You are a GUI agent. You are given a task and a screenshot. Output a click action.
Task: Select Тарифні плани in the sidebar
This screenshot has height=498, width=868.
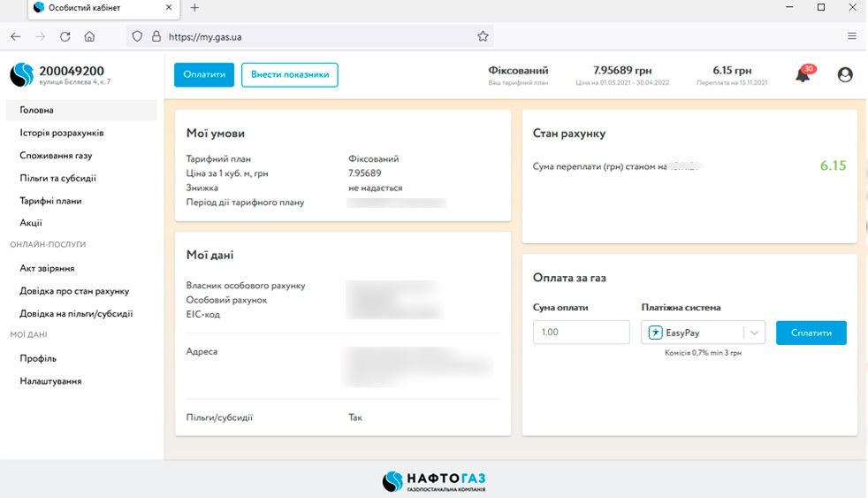click(50, 201)
